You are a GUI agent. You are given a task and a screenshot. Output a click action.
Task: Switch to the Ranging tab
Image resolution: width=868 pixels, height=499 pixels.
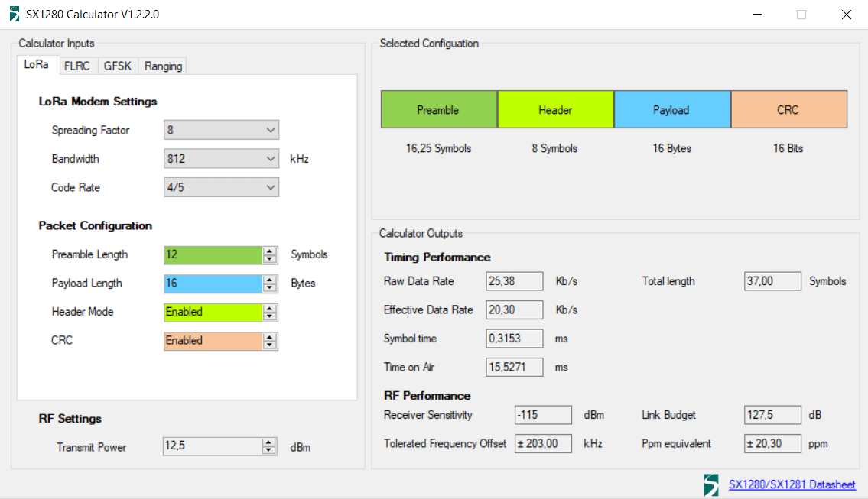click(164, 66)
